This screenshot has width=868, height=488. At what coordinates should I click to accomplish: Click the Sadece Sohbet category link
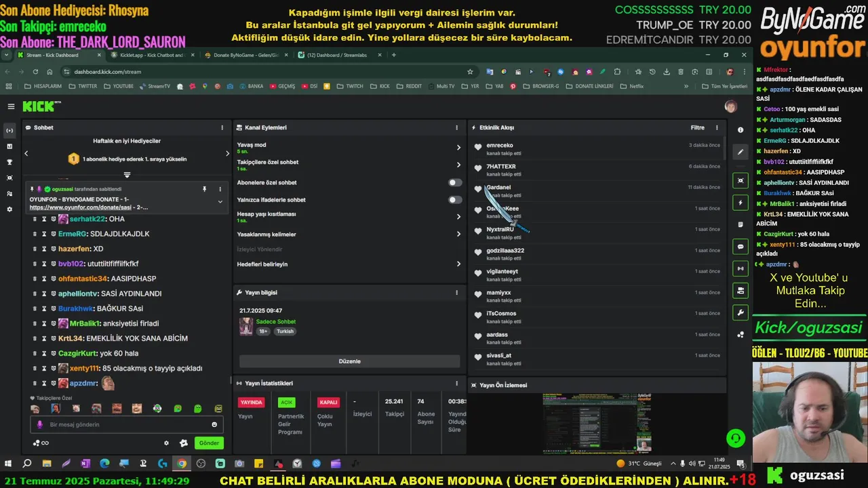(x=275, y=322)
